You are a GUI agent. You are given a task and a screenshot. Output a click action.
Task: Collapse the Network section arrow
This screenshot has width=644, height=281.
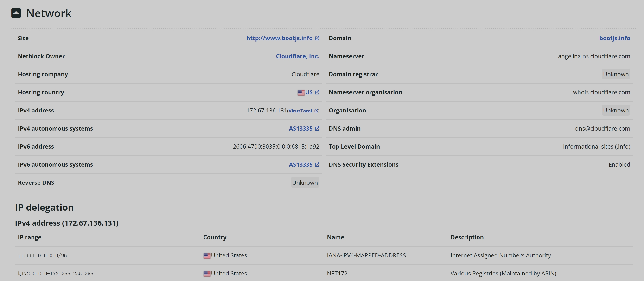point(16,13)
